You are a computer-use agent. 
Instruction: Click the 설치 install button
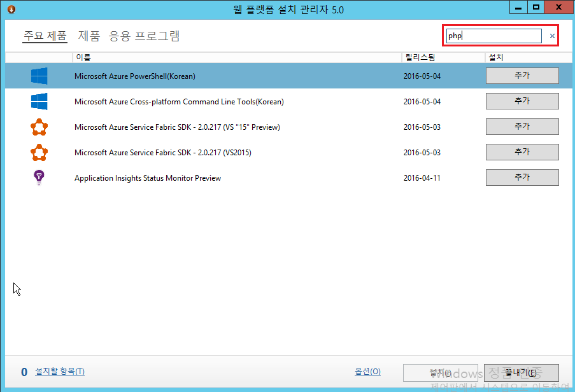pos(441,373)
